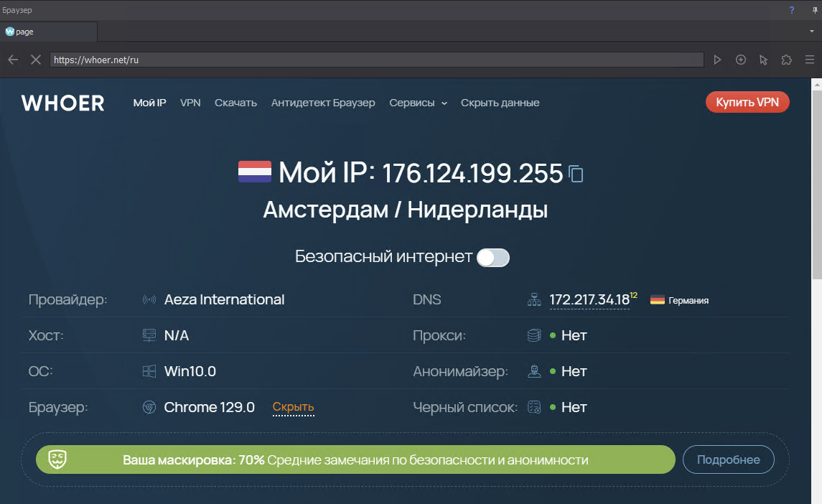Screen dimensions: 822x504
Task: Click the play icon in browser toolbar
Action: [718, 60]
